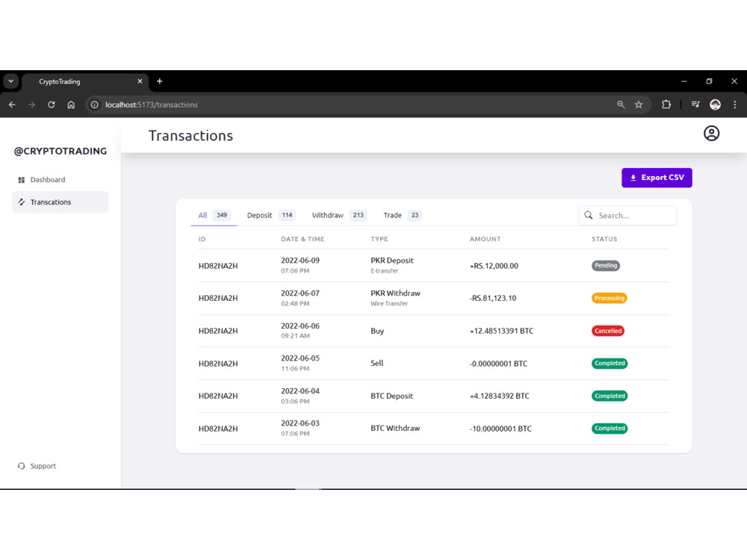747x560 pixels.
Task: Select the CryptoTrading browser tab
Action: (86, 81)
